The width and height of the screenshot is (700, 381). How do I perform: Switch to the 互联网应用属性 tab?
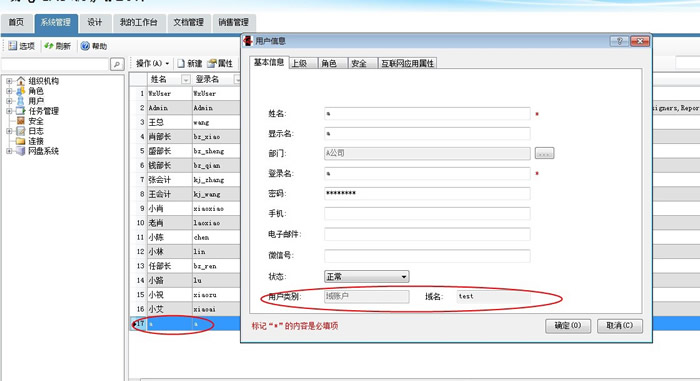point(407,63)
